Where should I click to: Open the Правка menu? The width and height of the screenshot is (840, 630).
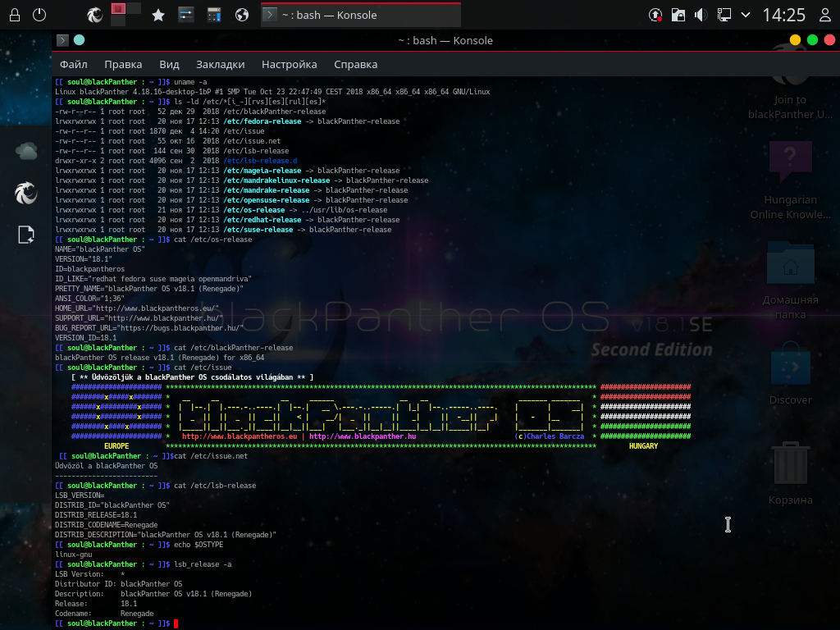pyautogui.click(x=123, y=64)
